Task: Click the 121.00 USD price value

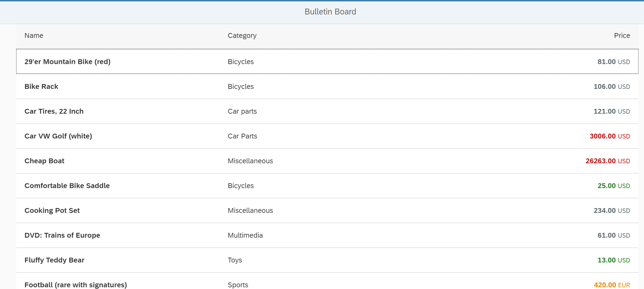Action: point(612,111)
